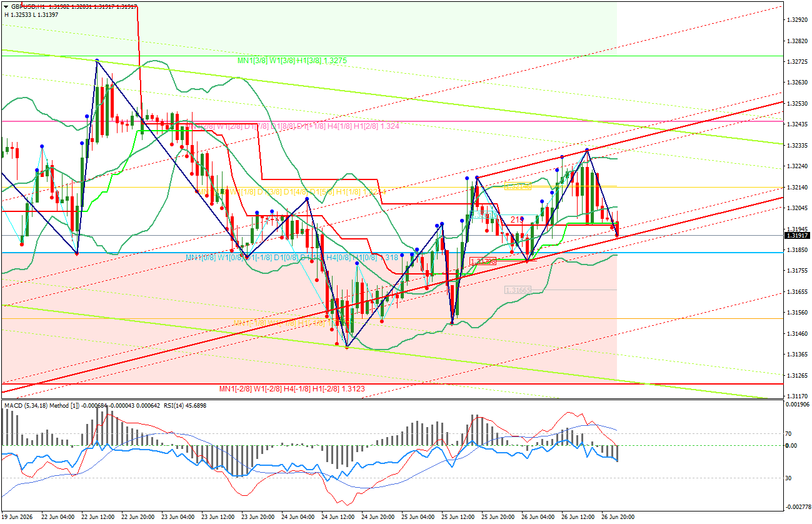Select the red boxed 1.31798 price label
Screen dimensions: 812x524
[482, 261]
